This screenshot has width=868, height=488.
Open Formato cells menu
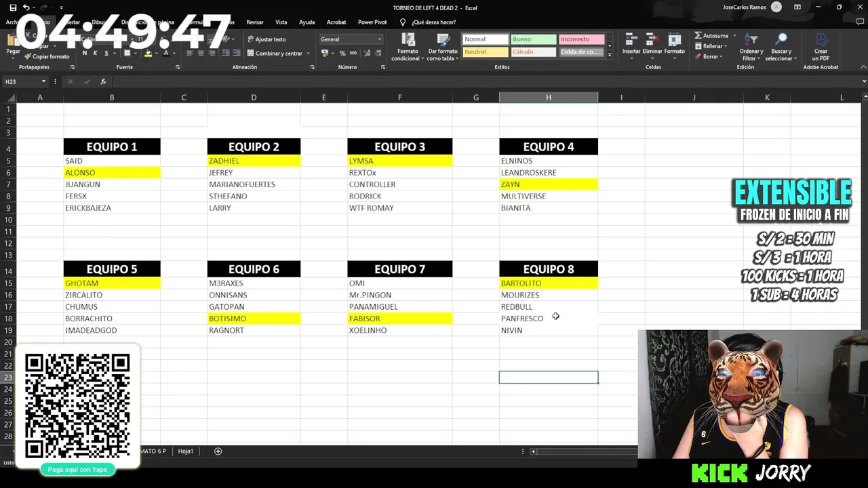tap(674, 45)
